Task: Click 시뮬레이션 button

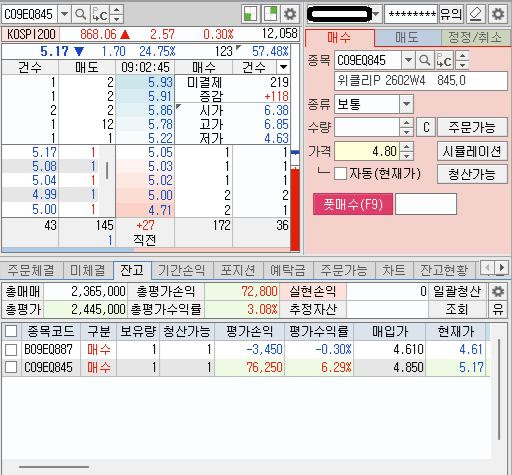Action: [472, 151]
